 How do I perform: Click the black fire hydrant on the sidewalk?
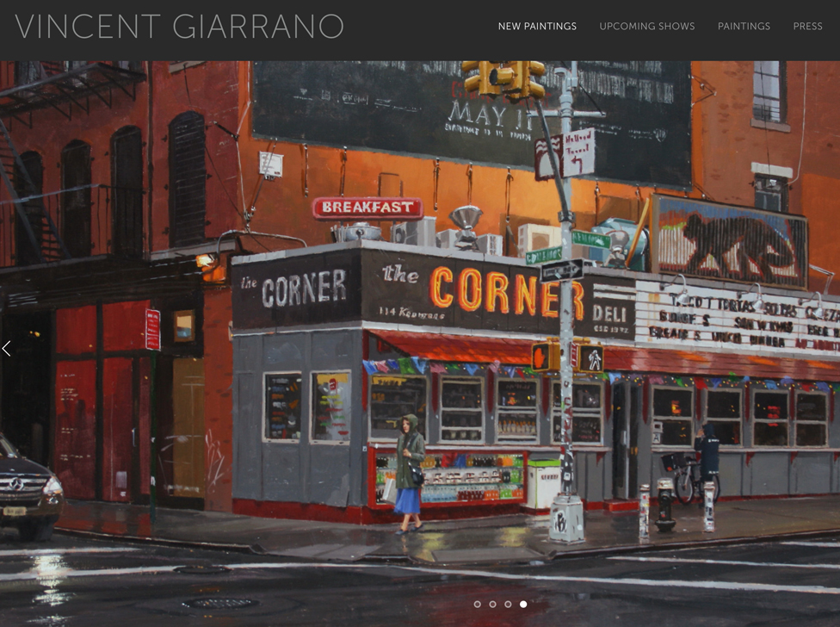pos(665,504)
